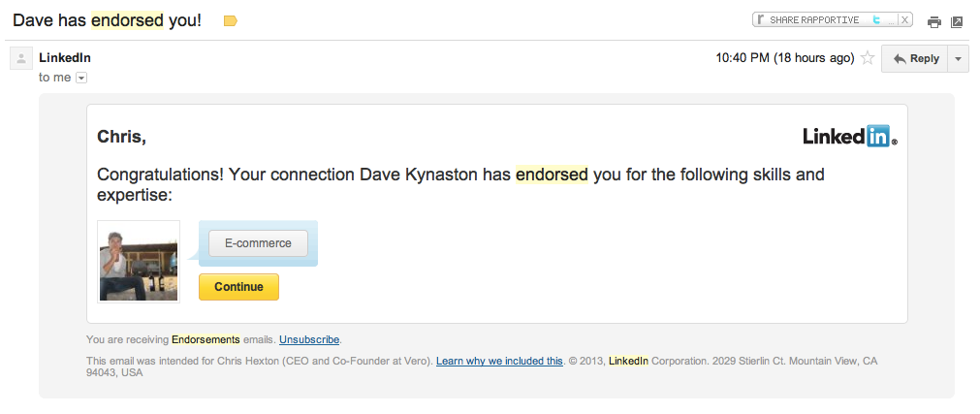
Task: Click the Unsubscribe link
Action: tap(309, 339)
